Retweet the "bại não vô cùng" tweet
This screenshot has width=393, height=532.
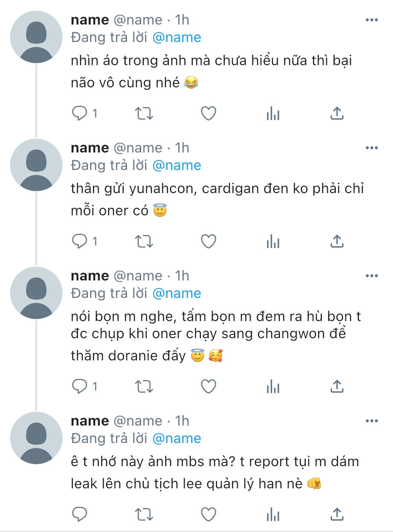[144, 114]
